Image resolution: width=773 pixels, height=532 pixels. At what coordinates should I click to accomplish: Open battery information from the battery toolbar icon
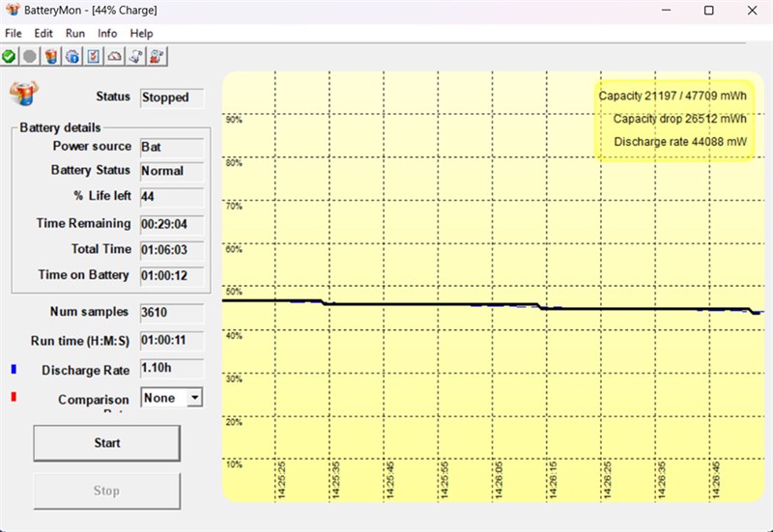point(51,57)
